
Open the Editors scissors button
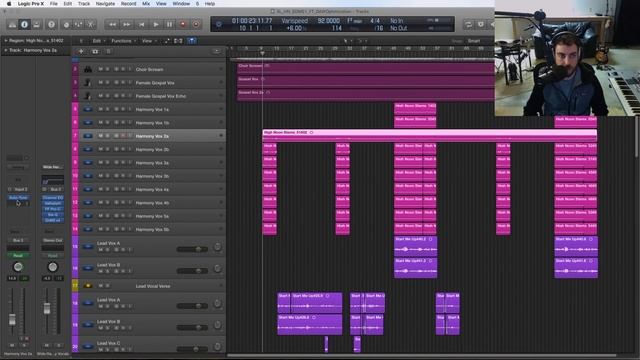pos(91,24)
